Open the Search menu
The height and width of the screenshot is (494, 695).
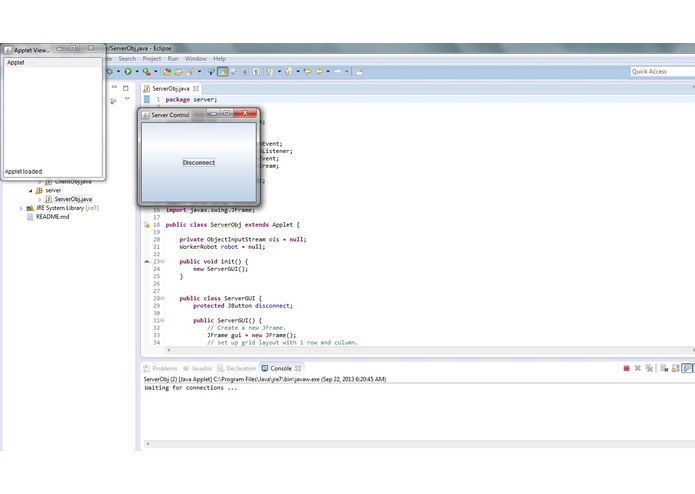pyautogui.click(x=127, y=58)
